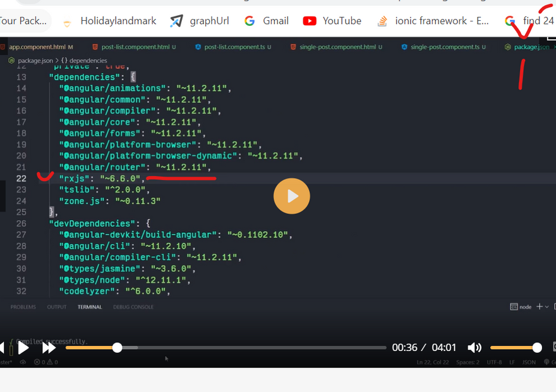Click the @angular-devkit/build-angular line
The width and height of the screenshot is (556, 392).
[x=176, y=235]
